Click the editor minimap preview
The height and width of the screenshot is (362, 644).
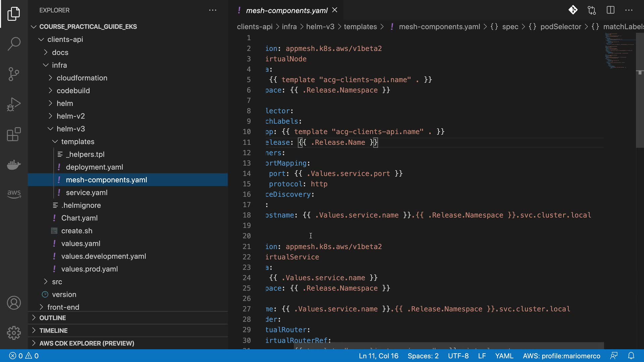click(x=619, y=50)
